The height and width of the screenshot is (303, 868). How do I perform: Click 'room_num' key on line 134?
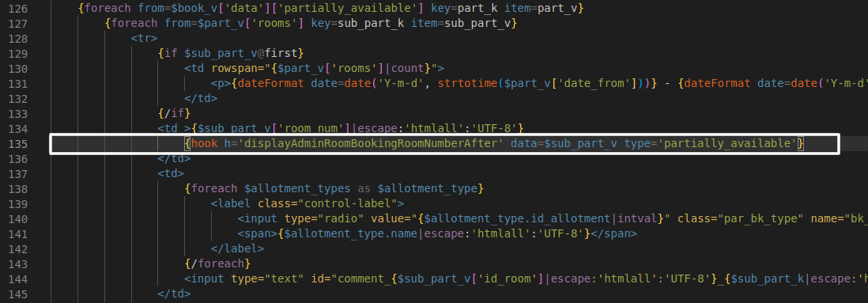pyautogui.click(x=311, y=128)
